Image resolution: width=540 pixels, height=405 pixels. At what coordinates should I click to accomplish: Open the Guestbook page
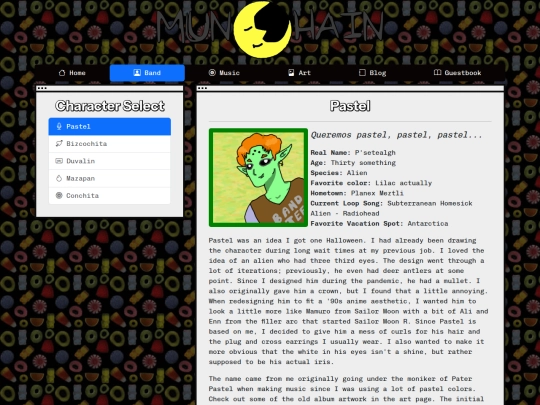click(x=457, y=73)
